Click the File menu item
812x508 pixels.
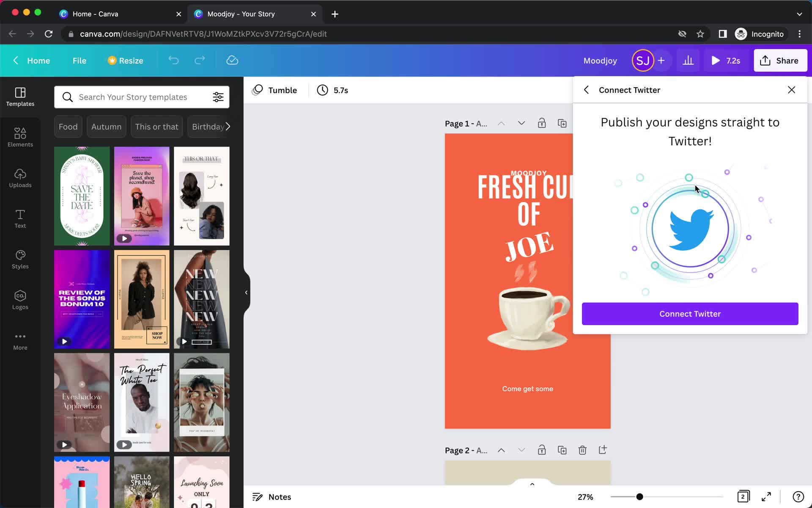pos(79,60)
